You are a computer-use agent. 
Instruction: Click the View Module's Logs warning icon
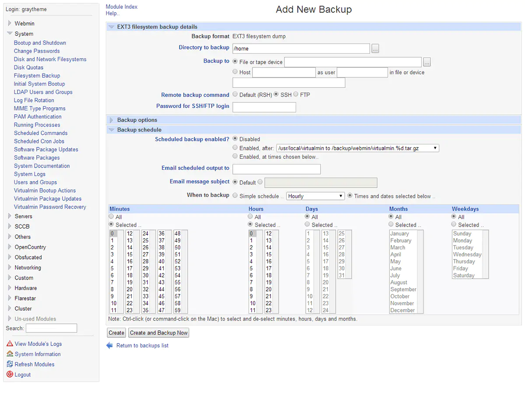[x=10, y=344]
